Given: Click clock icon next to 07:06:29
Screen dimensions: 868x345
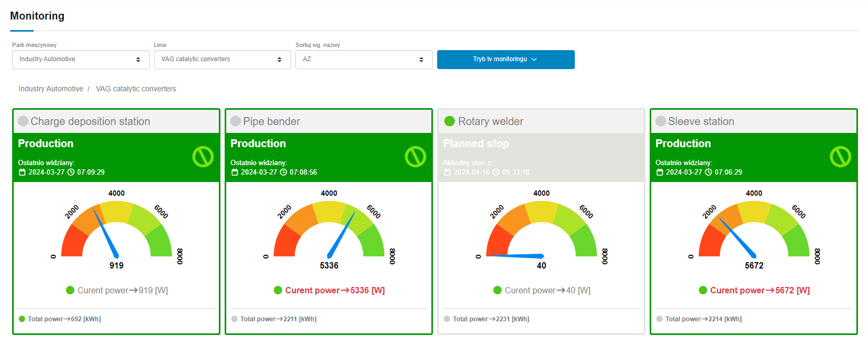Looking at the screenshot, I should 709,172.
